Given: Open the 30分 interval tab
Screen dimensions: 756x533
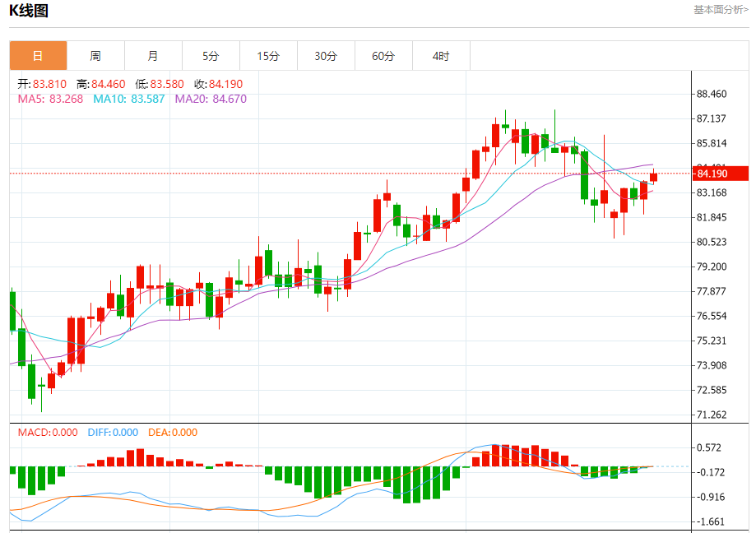Looking at the screenshot, I should [326, 56].
